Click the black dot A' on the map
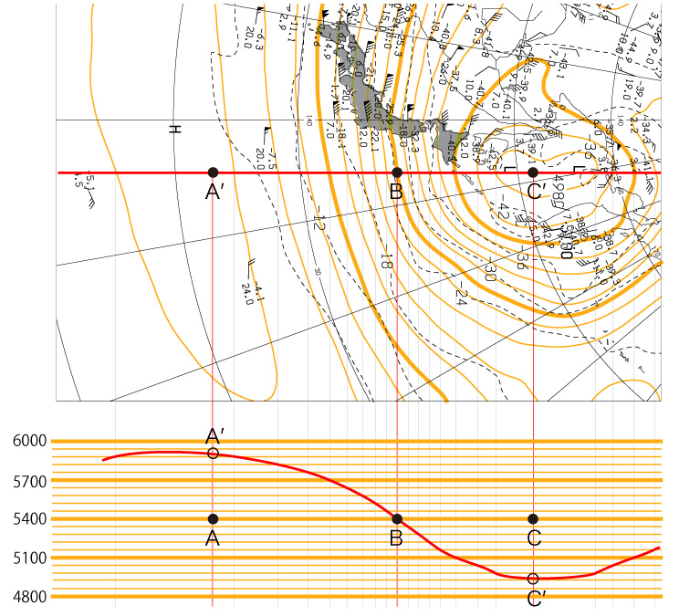 pyautogui.click(x=213, y=172)
